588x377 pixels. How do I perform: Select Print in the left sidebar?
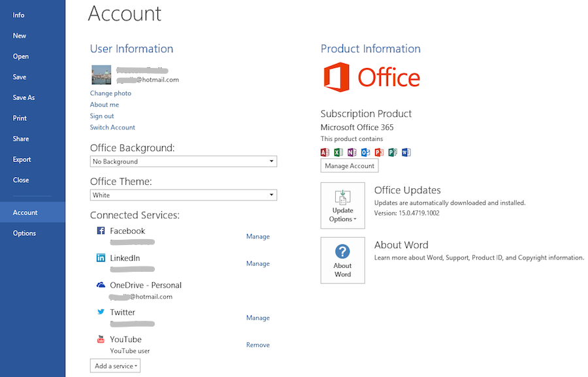pyautogui.click(x=19, y=118)
